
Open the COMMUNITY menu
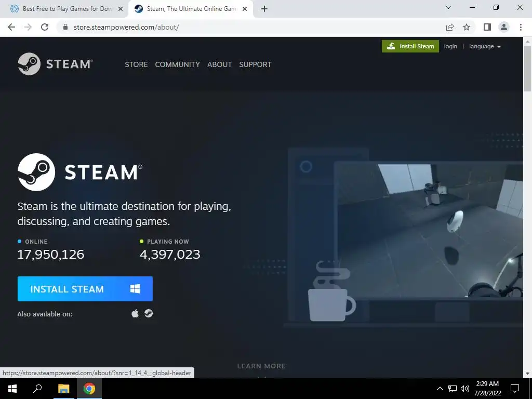click(178, 64)
